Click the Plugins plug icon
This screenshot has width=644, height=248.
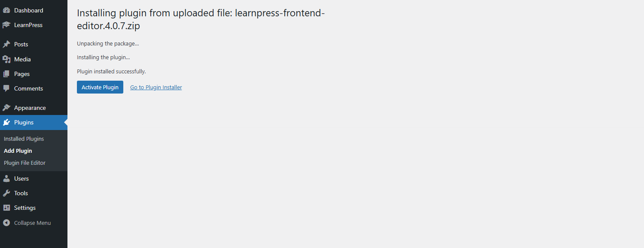click(6, 122)
